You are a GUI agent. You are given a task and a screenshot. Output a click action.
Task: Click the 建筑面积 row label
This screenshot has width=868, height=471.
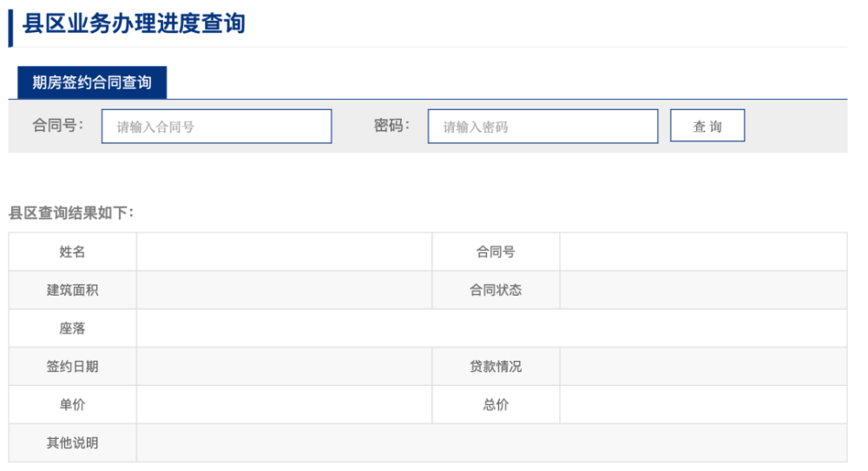(x=73, y=290)
